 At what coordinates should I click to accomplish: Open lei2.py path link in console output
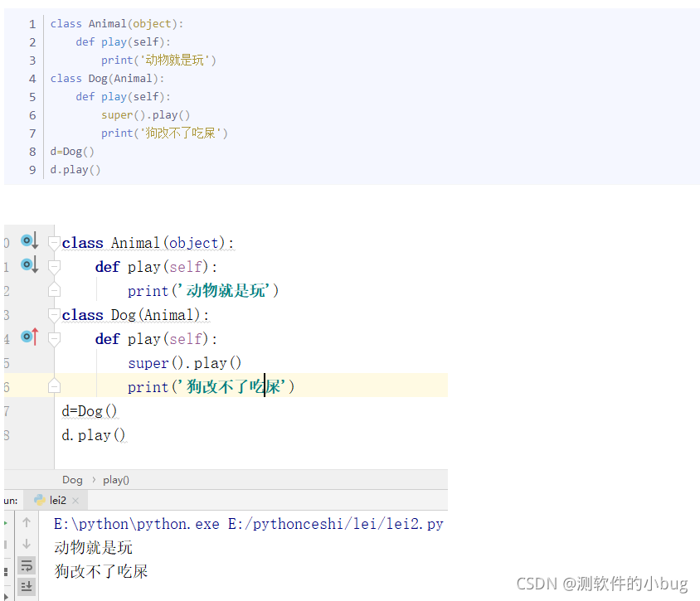tap(335, 524)
